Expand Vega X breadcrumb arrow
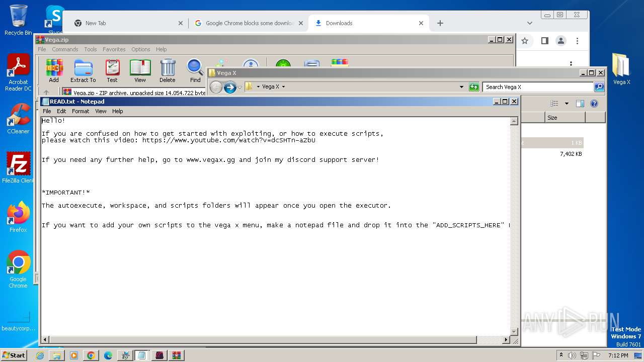 click(x=283, y=87)
